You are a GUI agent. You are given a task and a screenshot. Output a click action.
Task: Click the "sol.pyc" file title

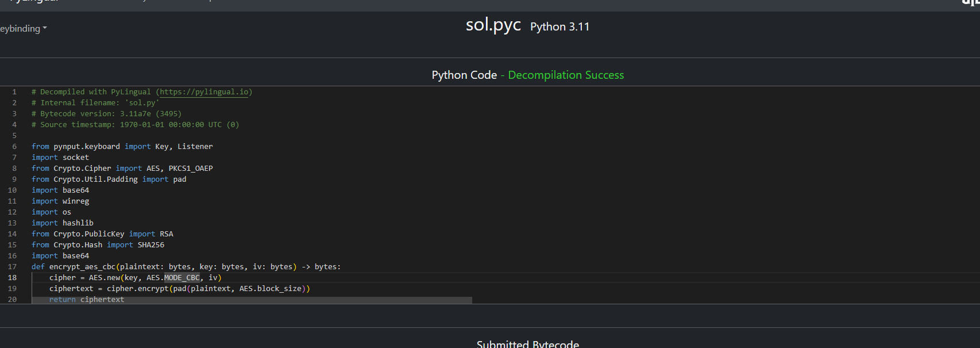pyautogui.click(x=493, y=25)
